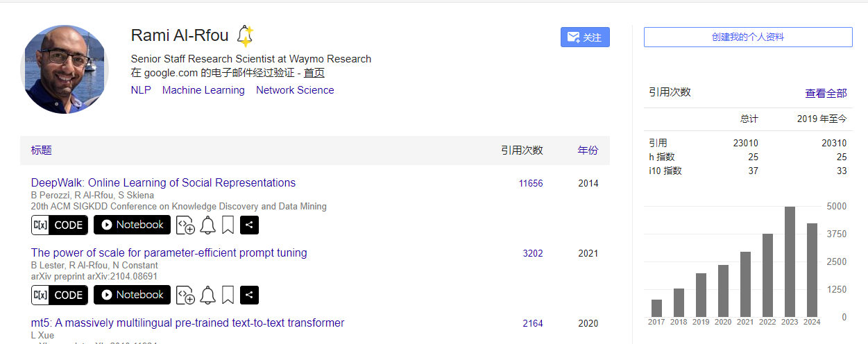868x344 pixels.
Task: Bookmark the prompt tuning paper
Action: [x=228, y=295]
